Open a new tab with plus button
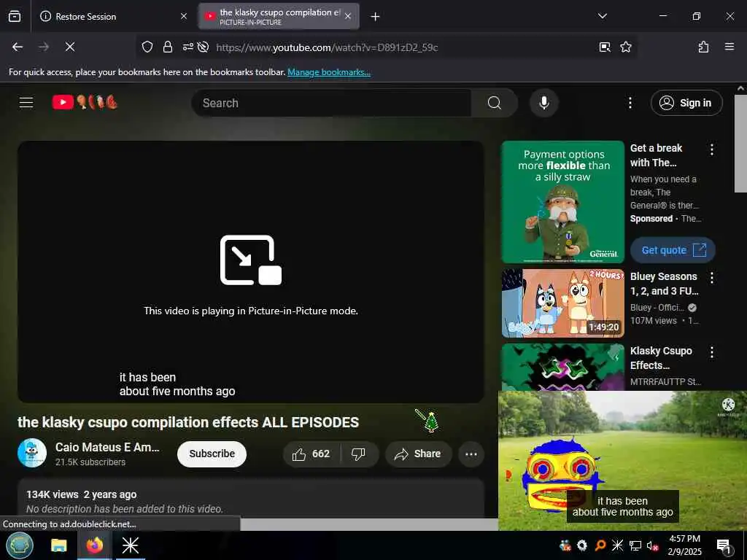The height and width of the screenshot is (560, 747). click(x=375, y=17)
